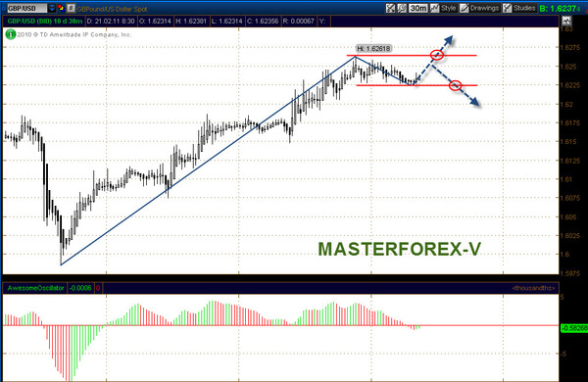Click the C: 1.62356 close value
Screen dimensions: 588x382
click(x=263, y=21)
